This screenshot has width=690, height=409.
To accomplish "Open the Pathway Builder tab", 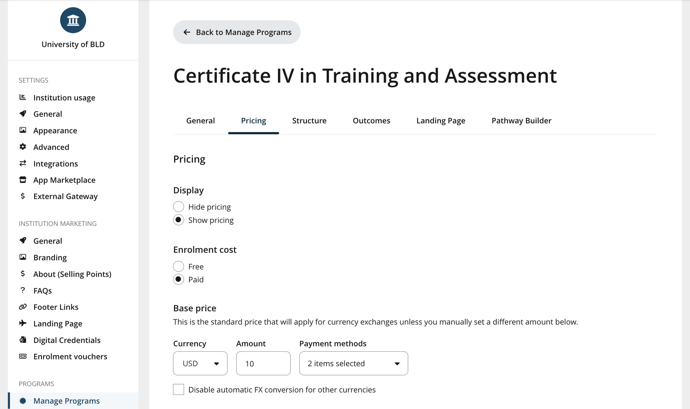I will pos(521,121).
